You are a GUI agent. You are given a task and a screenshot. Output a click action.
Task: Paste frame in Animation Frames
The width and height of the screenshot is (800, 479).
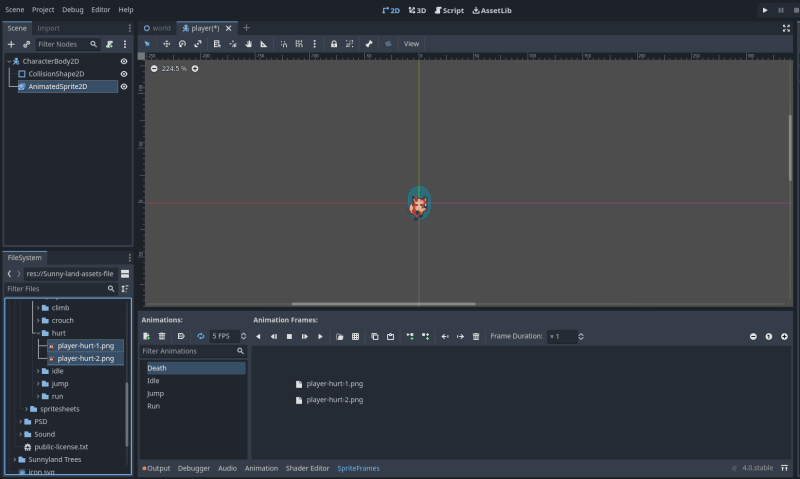pyautogui.click(x=390, y=337)
